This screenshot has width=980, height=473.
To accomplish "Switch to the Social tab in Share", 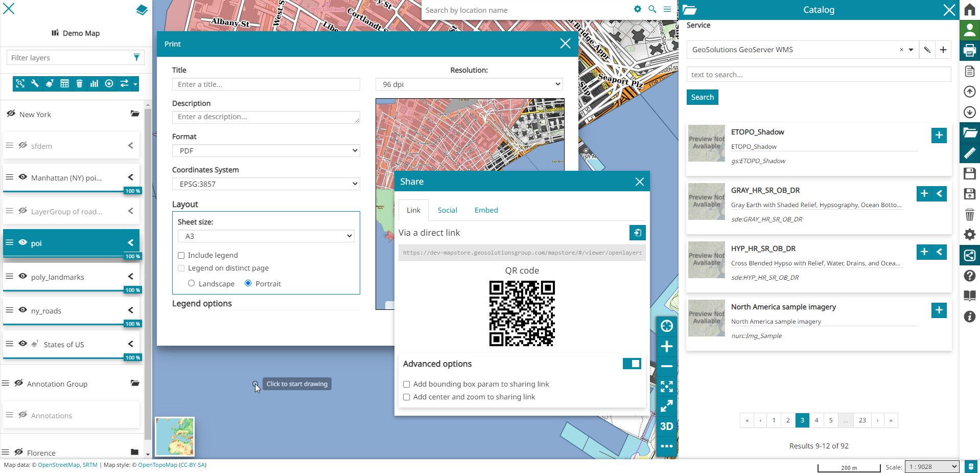I will tap(447, 210).
